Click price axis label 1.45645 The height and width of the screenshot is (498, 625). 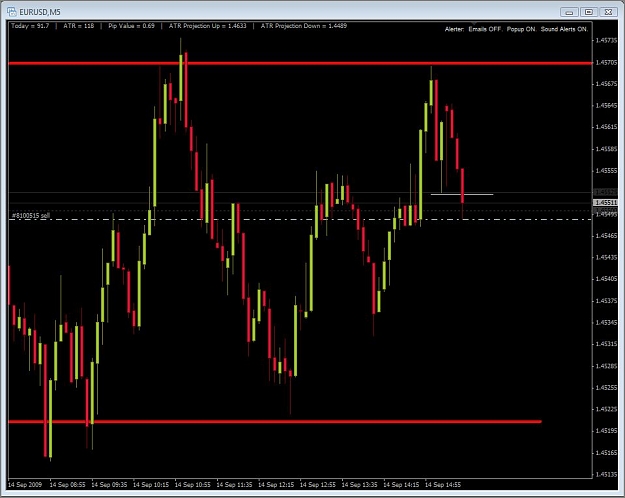[606, 105]
